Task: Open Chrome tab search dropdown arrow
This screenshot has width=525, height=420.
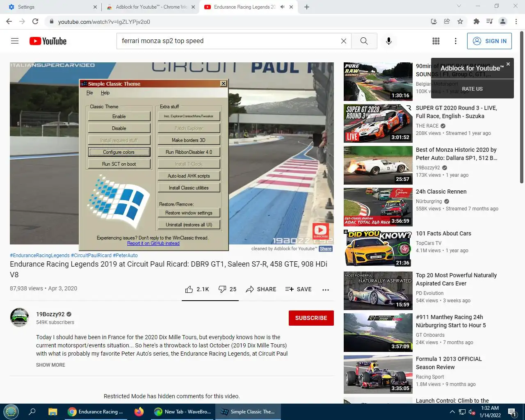Action: pyautogui.click(x=459, y=6)
